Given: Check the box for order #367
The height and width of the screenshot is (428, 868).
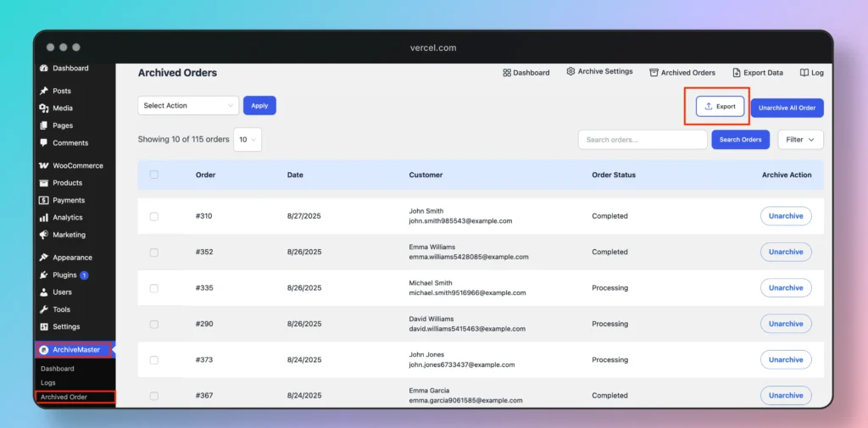Looking at the screenshot, I should tap(154, 396).
